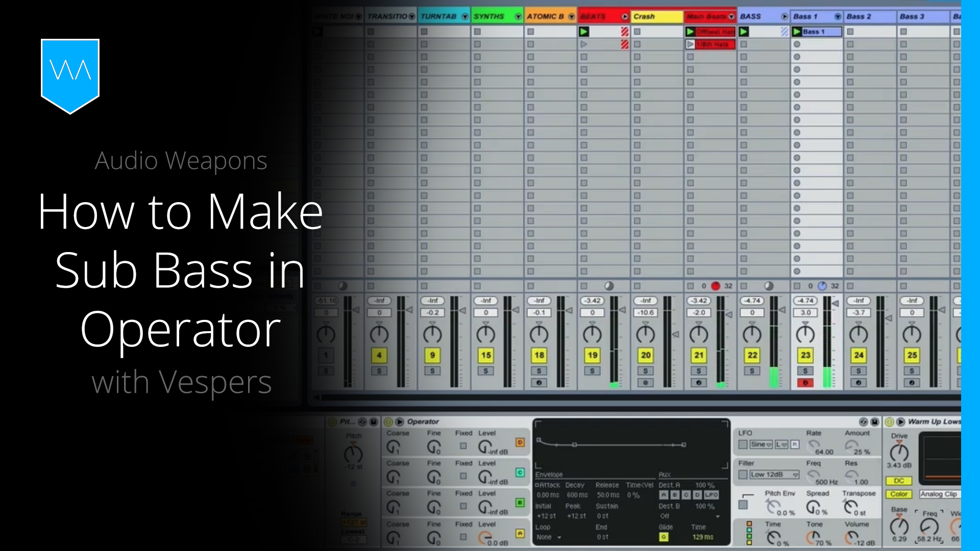Image resolution: width=980 pixels, height=551 pixels.
Task: Enable the Operator Filter section checkbox
Action: 743,474
